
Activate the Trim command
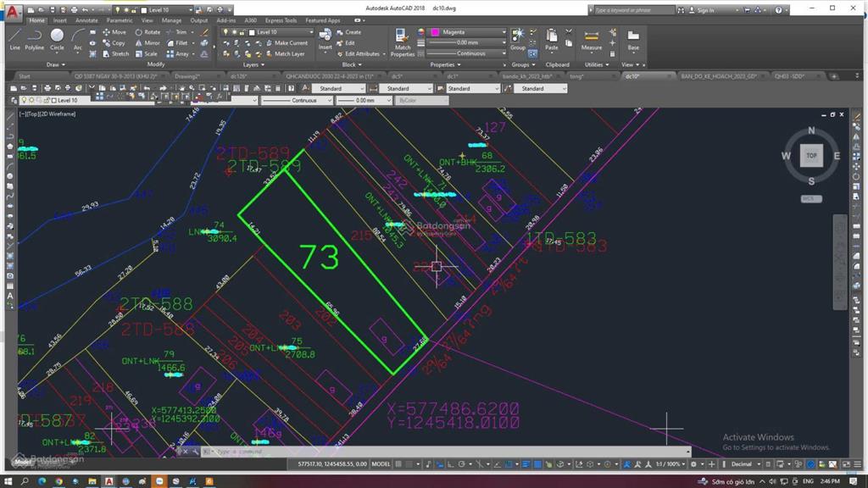pos(176,32)
